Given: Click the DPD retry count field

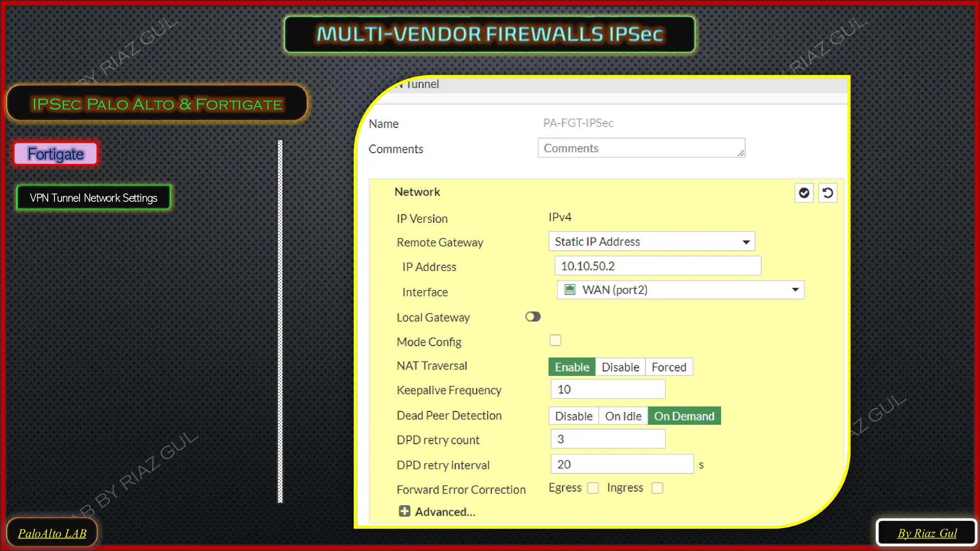Looking at the screenshot, I should (x=608, y=439).
